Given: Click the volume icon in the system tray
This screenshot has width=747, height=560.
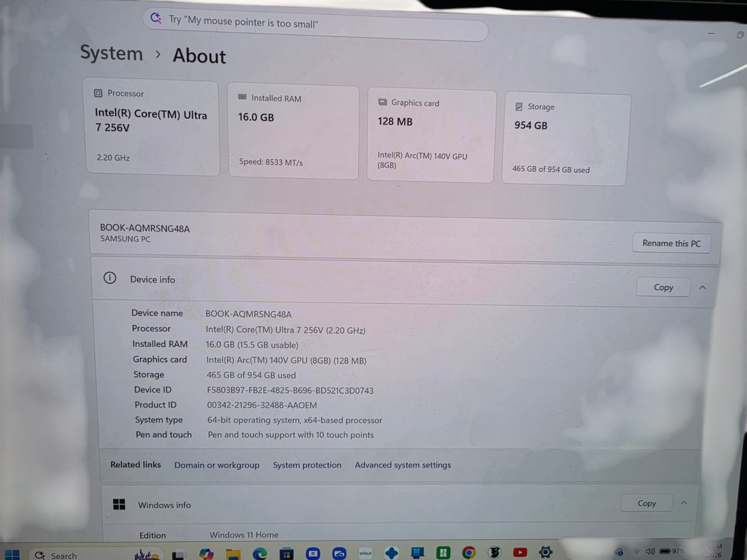Looking at the screenshot, I should pyautogui.click(x=650, y=551).
